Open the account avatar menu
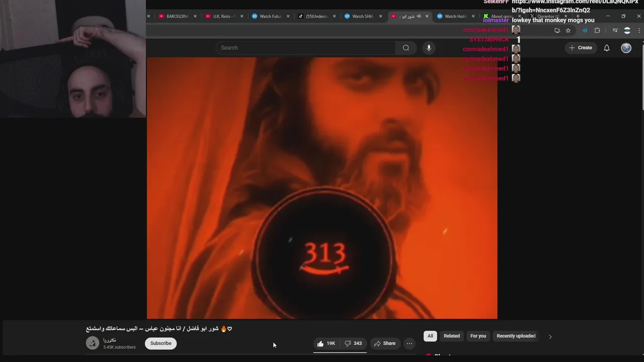This screenshot has height=362, width=644. (x=626, y=48)
